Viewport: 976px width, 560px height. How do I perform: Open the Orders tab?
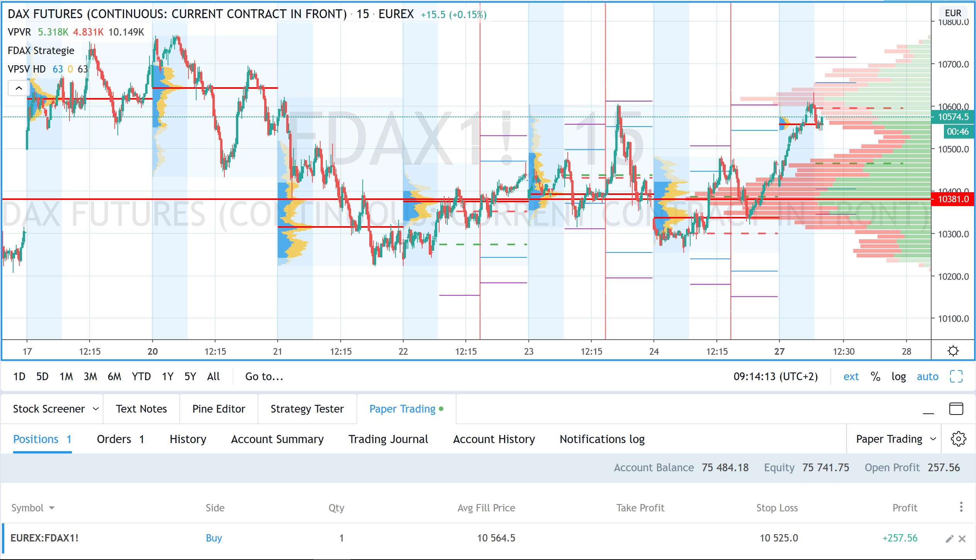(x=120, y=439)
